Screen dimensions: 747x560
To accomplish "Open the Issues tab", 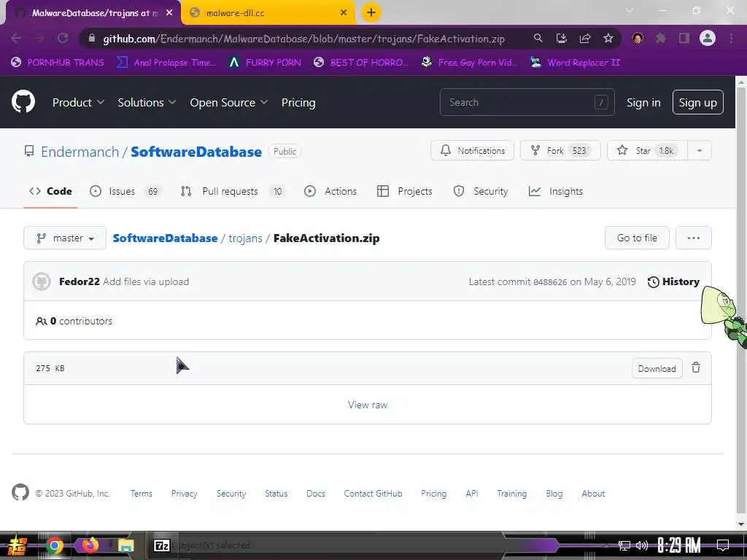I will click(125, 191).
